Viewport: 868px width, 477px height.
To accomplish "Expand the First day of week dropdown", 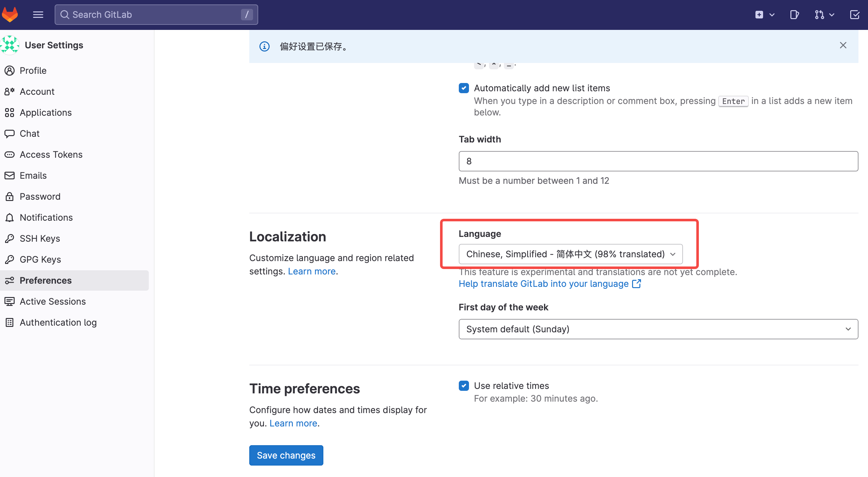I will coord(658,329).
